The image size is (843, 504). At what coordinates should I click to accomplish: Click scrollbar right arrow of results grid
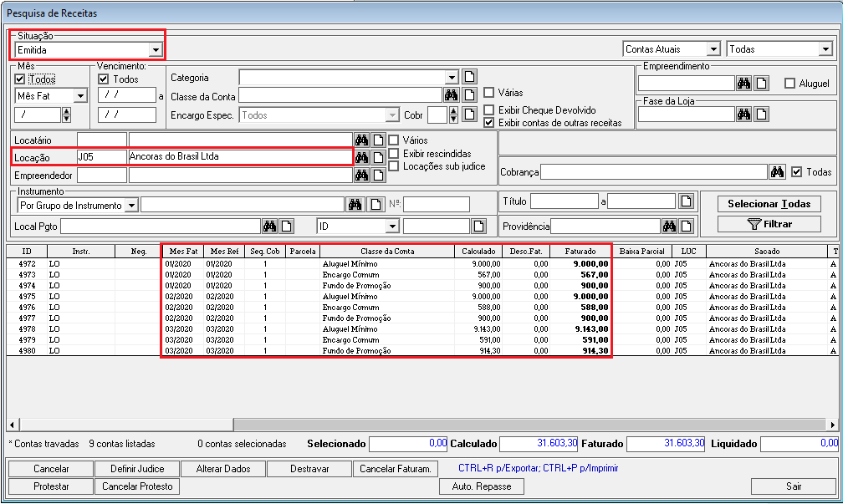[832, 425]
